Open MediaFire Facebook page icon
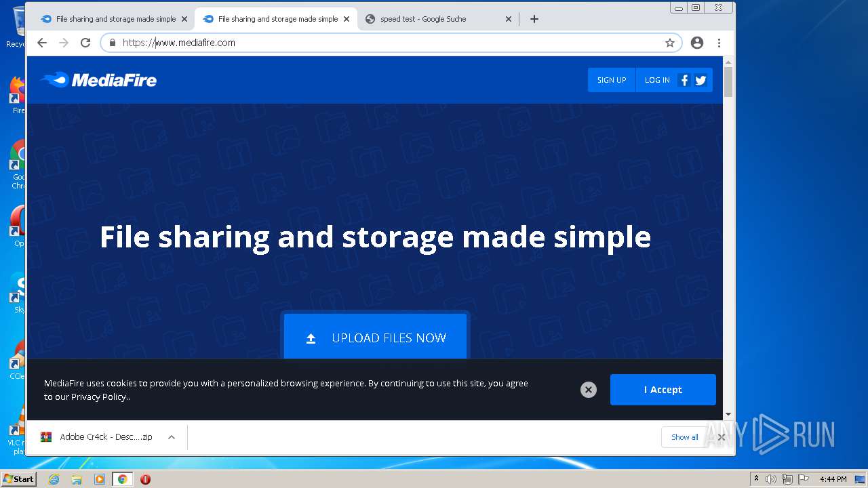This screenshot has width=868, height=488. [684, 80]
